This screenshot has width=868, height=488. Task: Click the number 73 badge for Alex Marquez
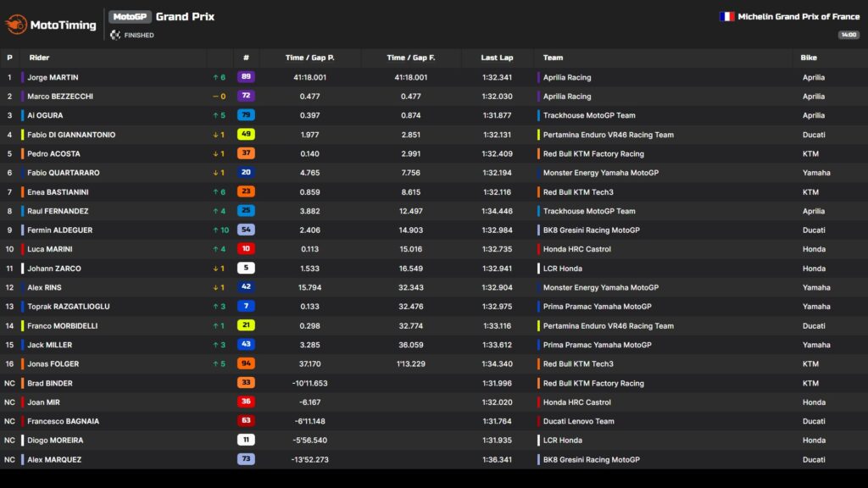pyautogui.click(x=246, y=458)
